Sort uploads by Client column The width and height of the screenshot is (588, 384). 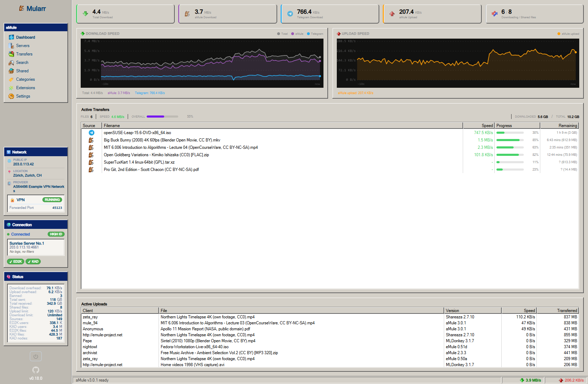[x=120, y=311]
